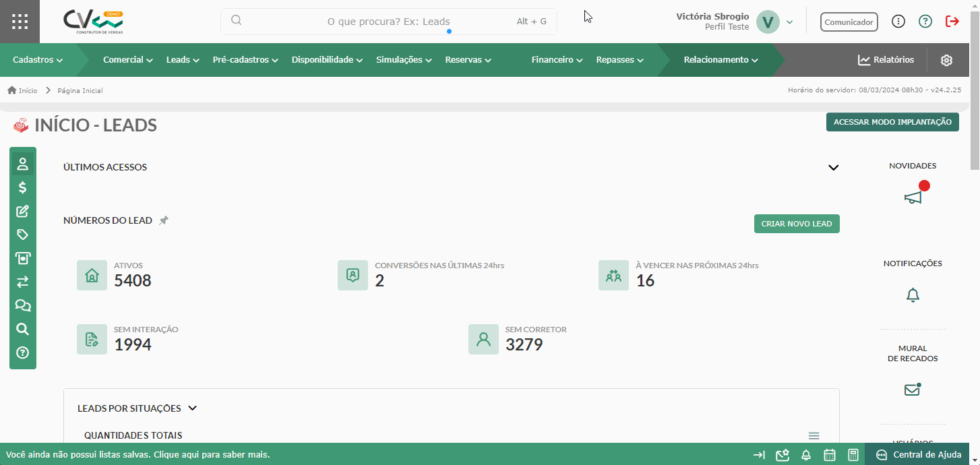Collapse the Leads por Situações chevron

192,408
